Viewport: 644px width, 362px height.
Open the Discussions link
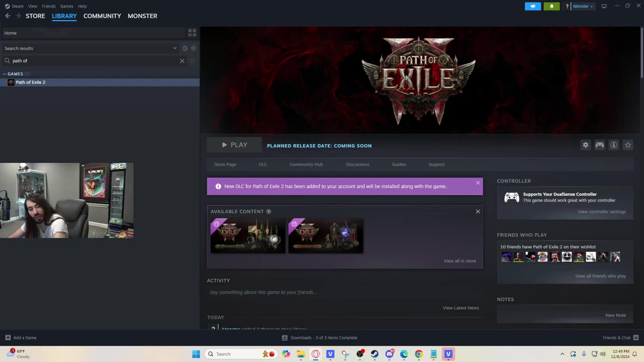click(357, 164)
